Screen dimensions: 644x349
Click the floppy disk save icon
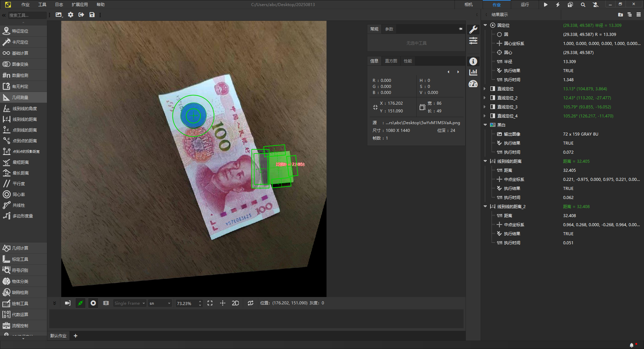pos(92,15)
